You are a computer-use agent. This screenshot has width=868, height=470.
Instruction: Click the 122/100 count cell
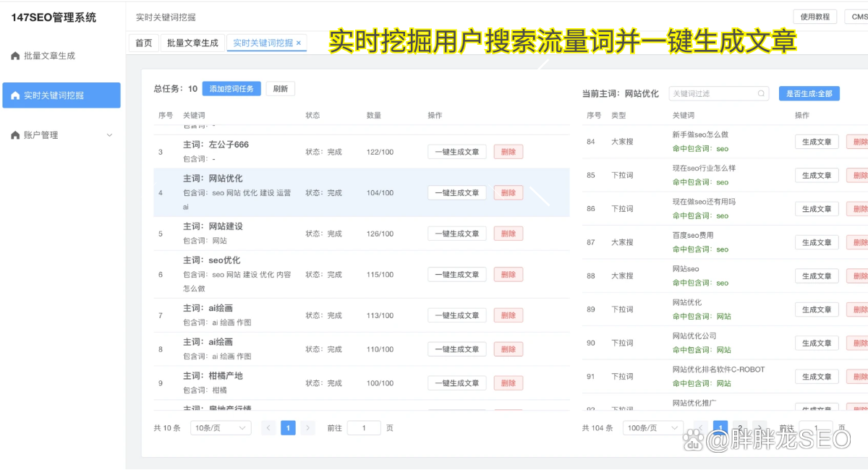(380, 152)
